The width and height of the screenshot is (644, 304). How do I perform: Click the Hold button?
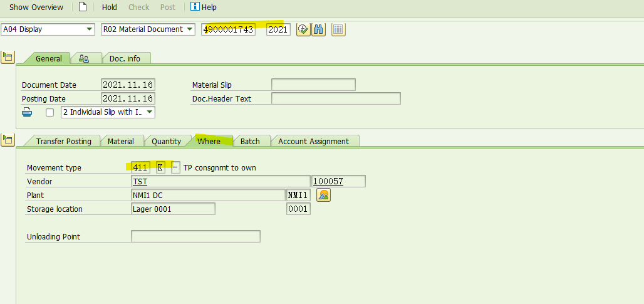click(109, 7)
